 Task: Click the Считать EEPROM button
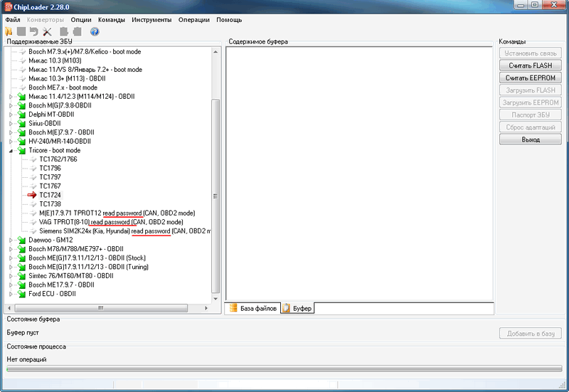pyautogui.click(x=531, y=78)
